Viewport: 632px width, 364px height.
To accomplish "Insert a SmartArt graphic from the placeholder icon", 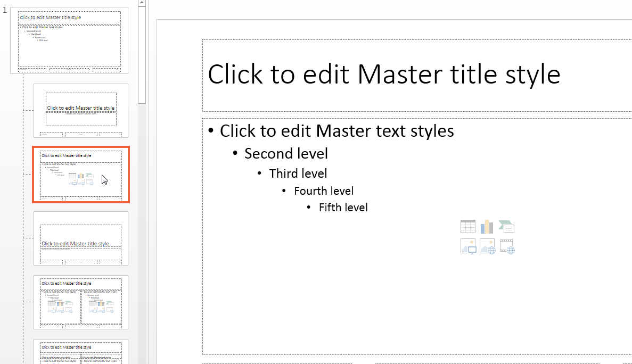I will tap(506, 226).
